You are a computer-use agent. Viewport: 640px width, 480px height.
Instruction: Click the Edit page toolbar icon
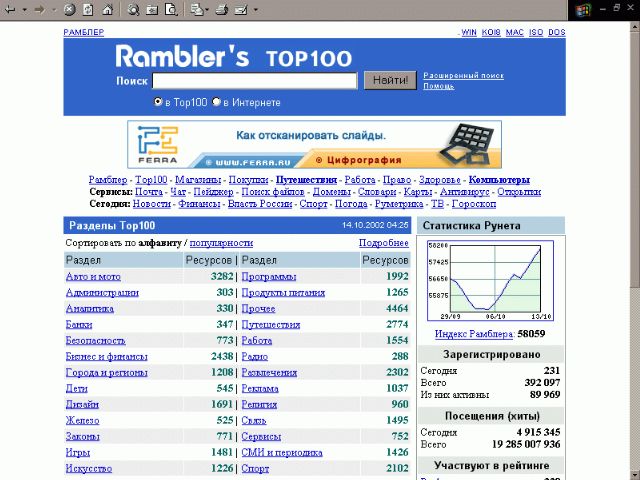[241, 10]
